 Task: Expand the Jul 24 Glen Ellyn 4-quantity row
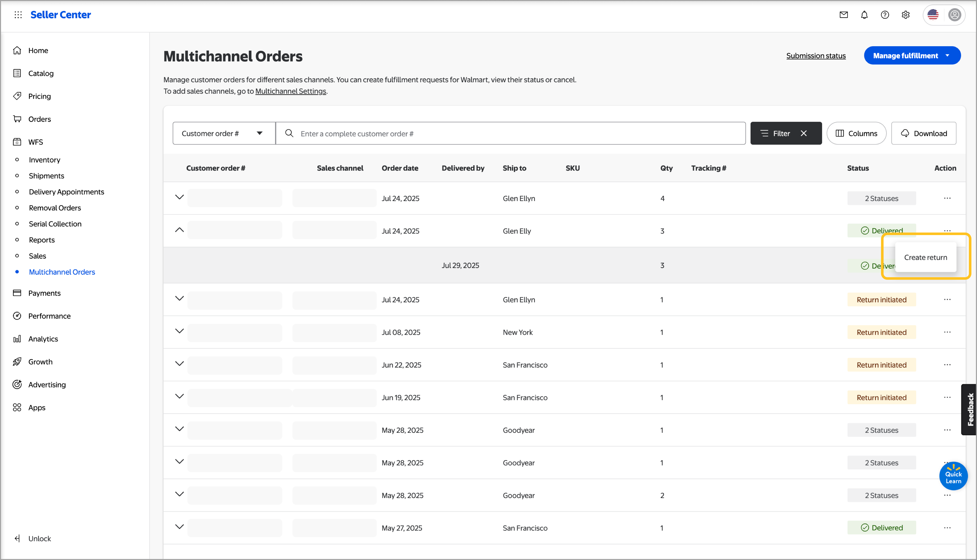click(x=179, y=197)
